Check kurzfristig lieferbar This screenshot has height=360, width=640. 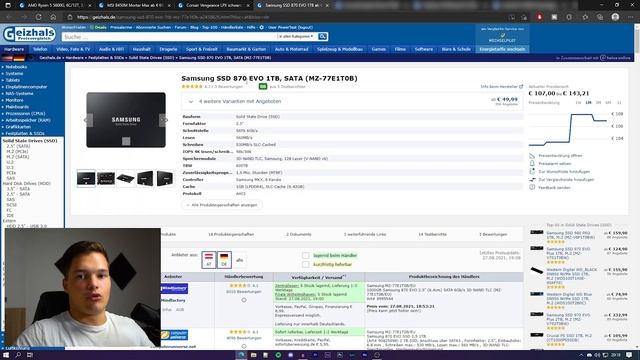click(x=305, y=264)
